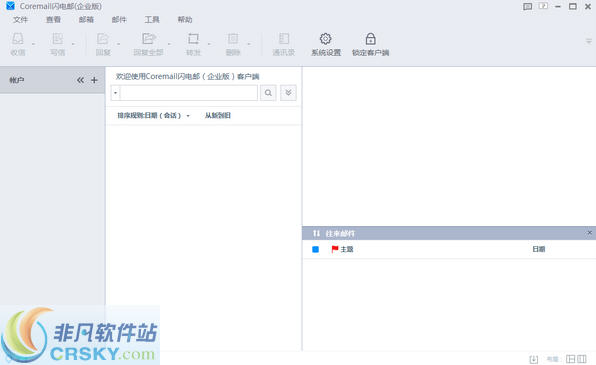
Task: Click the download box icon in status bar
Action: click(x=534, y=359)
